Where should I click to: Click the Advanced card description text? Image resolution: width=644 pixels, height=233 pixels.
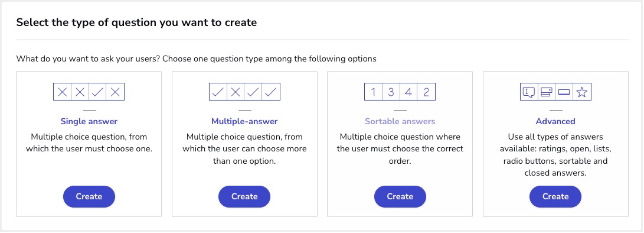(x=555, y=155)
